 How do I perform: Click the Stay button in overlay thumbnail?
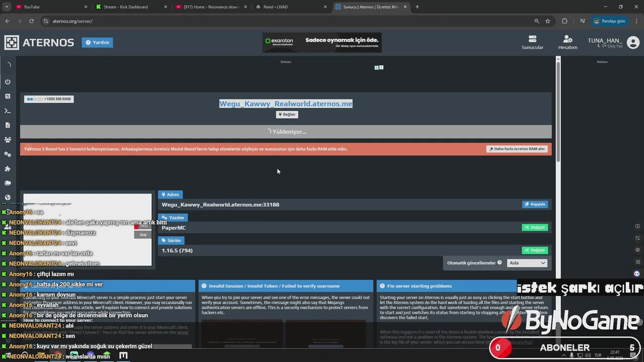pos(143,234)
